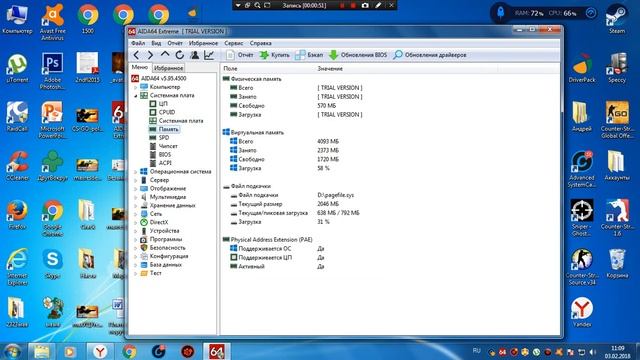640x360 pixels.
Task: Open the Избранное menu
Action: (203, 43)
